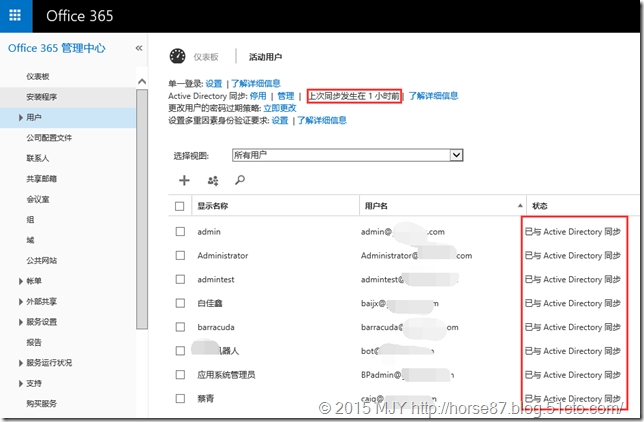
Task: Open the 应用系统管理员 display name
Action: (x=226, y=375)
